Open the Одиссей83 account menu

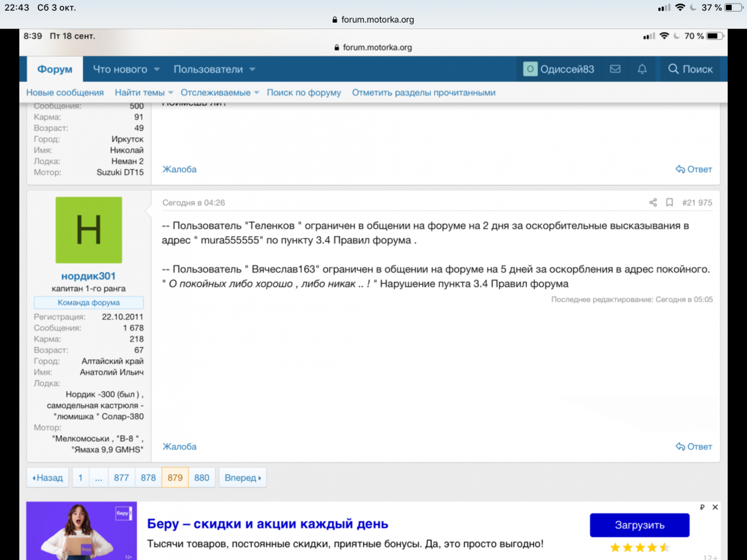point(559,69)
